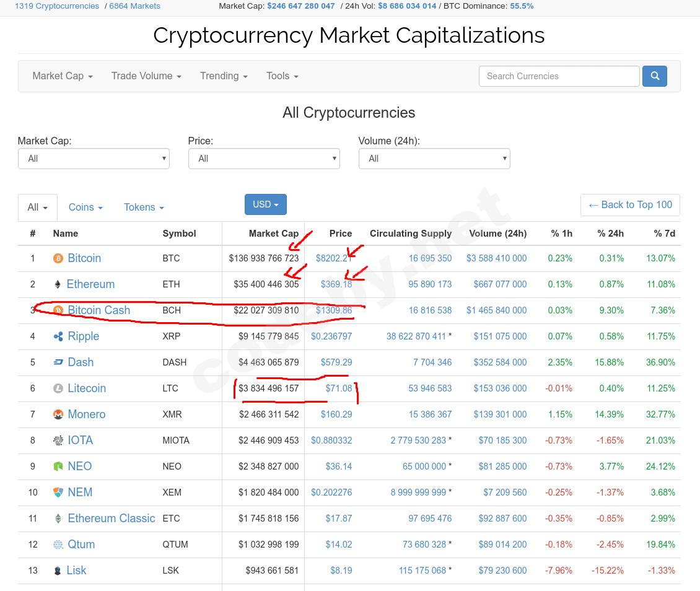Sort by Circulating Supply column header

411,234
